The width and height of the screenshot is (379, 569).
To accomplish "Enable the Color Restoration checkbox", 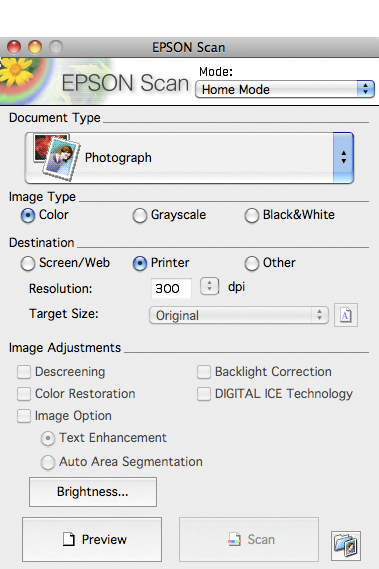I will [24, 394].
